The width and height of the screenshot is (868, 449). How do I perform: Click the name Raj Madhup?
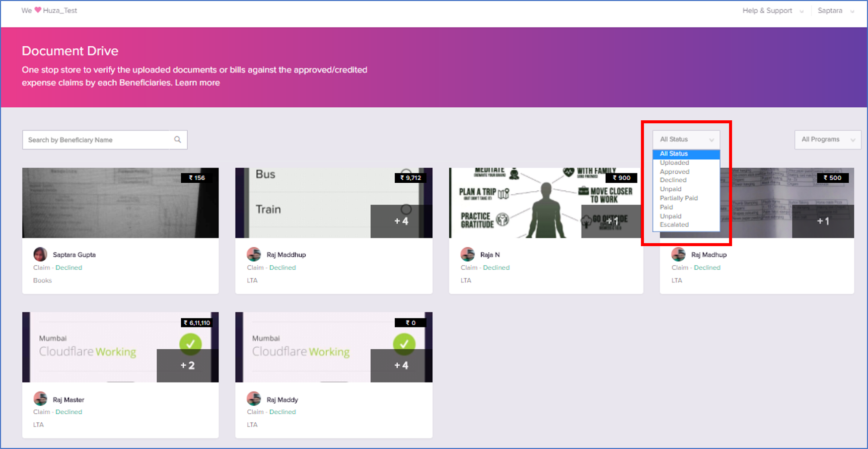pyautogui.click(x=708, y=255)
